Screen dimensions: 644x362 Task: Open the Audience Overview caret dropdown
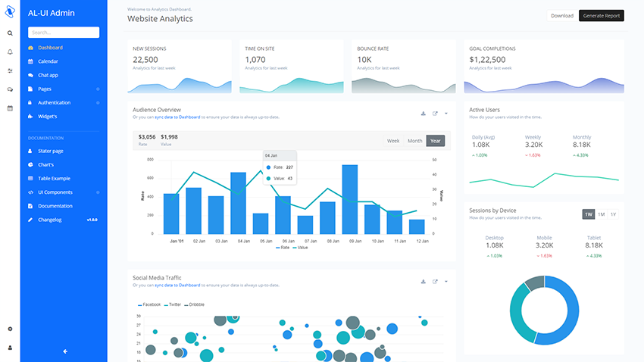point(446,114)
